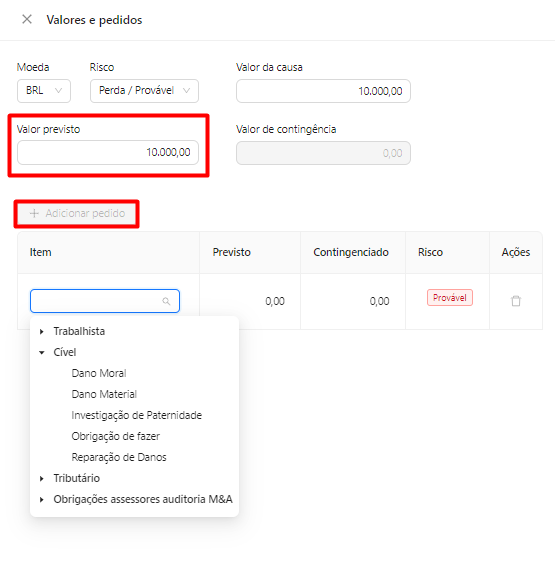555x576 pixels.
Task: Expand Obrigações assessores auditoria M&A node
Action: coord(42,500)
